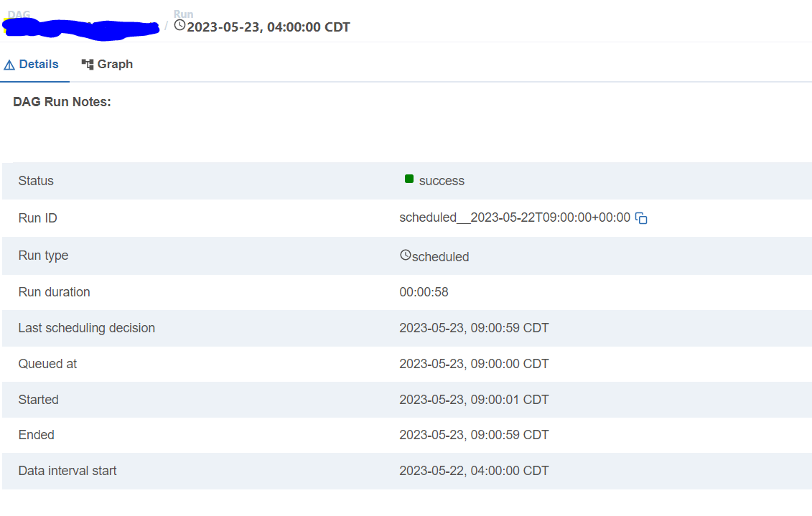
Task: Click the clock icon beside scheduled run type
Action: (x=404, y=255)
